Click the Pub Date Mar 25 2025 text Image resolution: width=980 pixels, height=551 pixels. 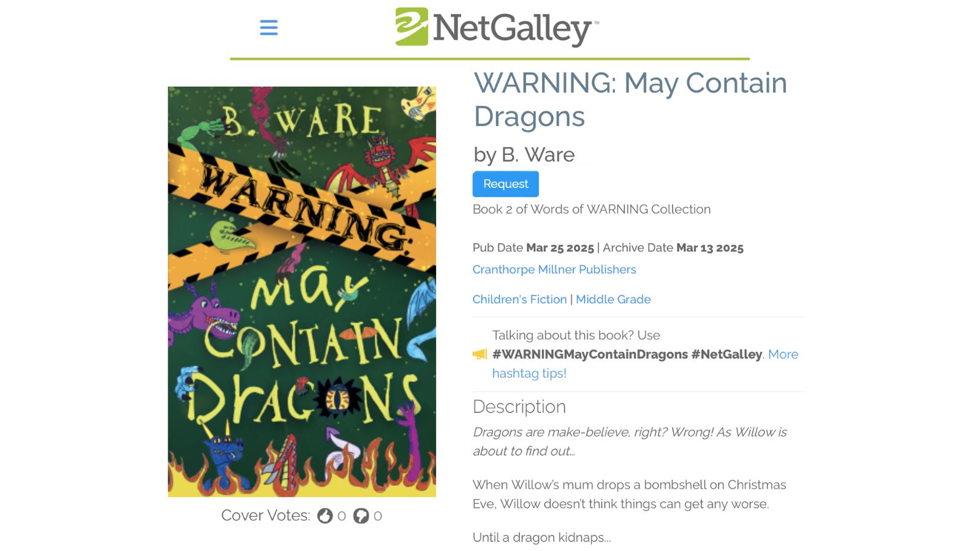[533, 248]
